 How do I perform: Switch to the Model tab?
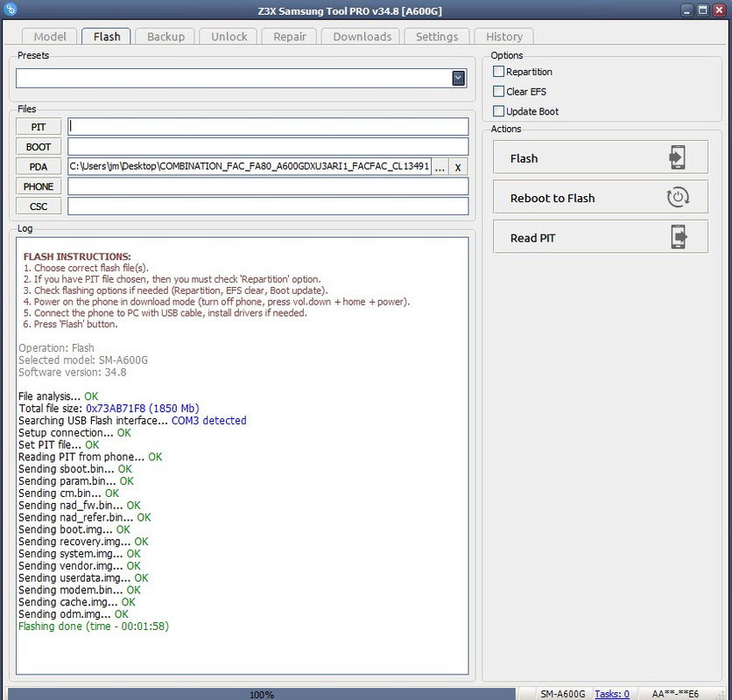[x=50, y=37]
